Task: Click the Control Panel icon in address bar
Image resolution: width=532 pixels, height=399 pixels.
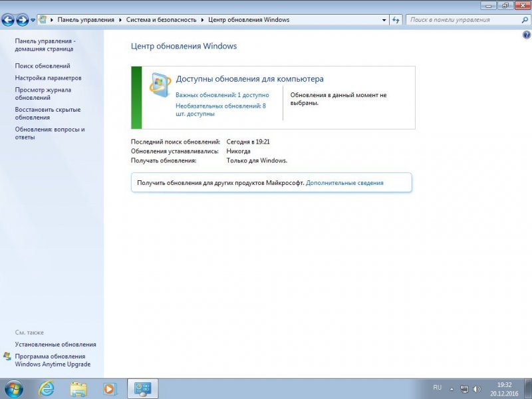Action: 43,19
